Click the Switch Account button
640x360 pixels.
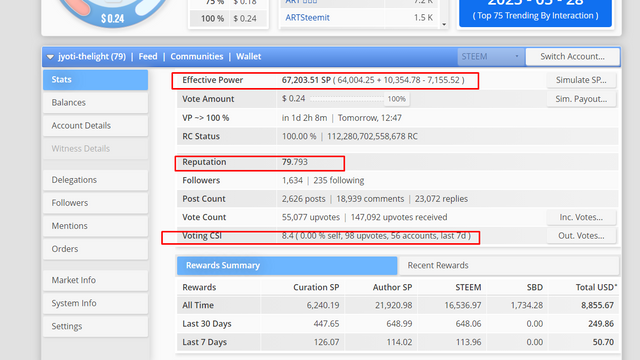tap(572, 57)
